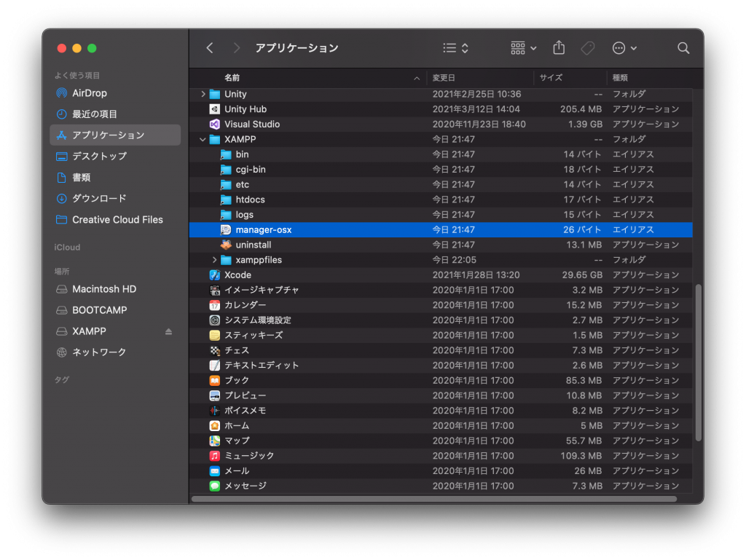Click the vertical scrollbar thumb

tap(698, 362)
